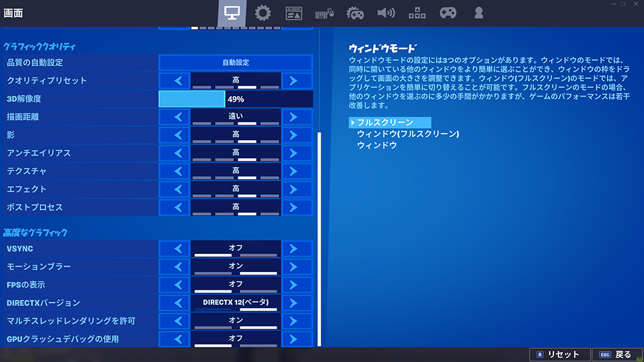The image size is (644, 362).
Task: Toggle VSYNC with its right arrow
Action: pos(297,249)
